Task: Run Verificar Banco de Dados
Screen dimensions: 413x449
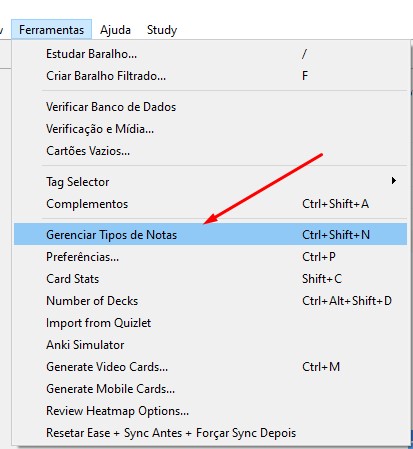Action: coord(210,107)
